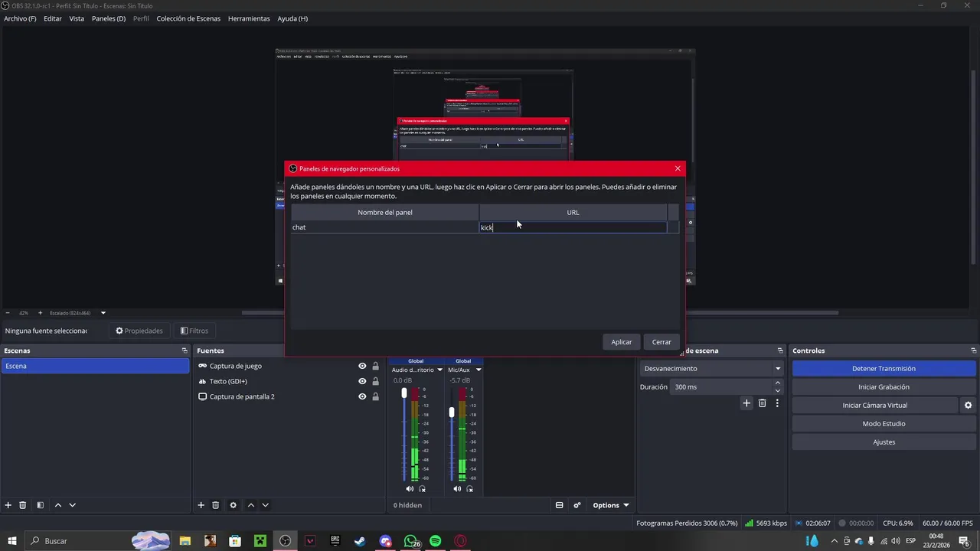Hide the Texto (GDI+) source

pyautogui.click(x=362, y=381)
